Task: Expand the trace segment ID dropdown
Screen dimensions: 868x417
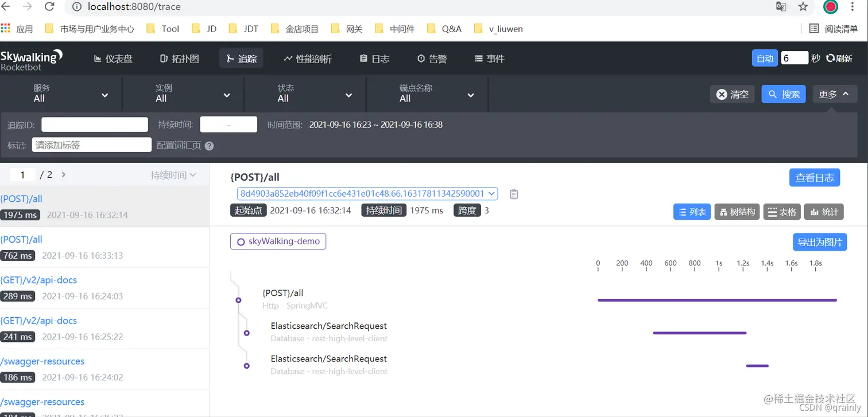Action: click(x=491, y=194)
